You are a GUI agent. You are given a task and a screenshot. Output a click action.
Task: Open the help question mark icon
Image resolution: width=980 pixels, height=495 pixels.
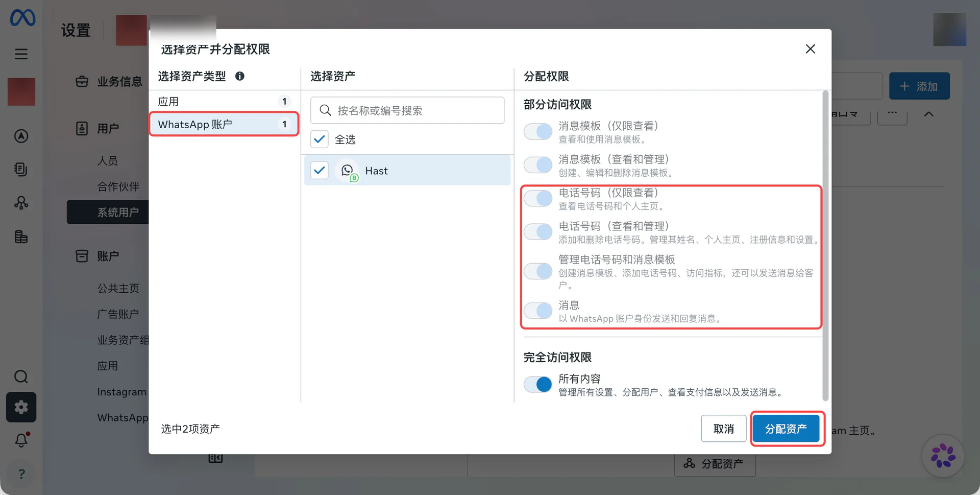pyautogui.click(x=21, y=474)
